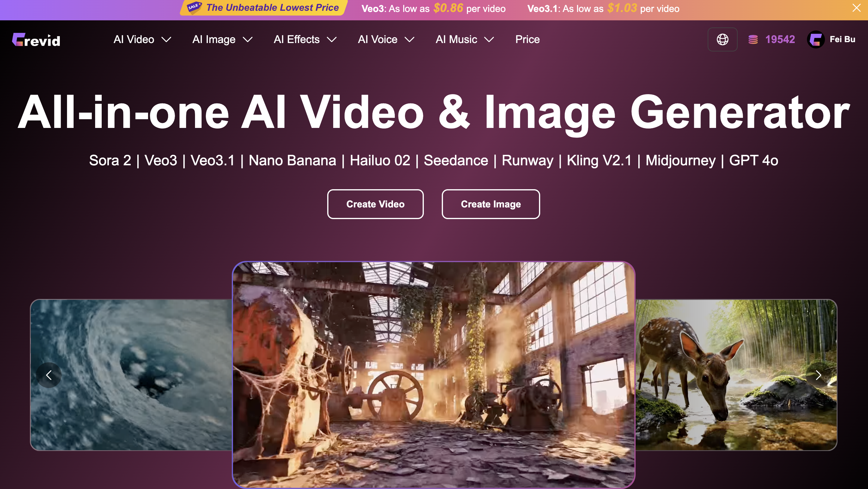Open the AI Image dropdown

(x=222, y=39)
